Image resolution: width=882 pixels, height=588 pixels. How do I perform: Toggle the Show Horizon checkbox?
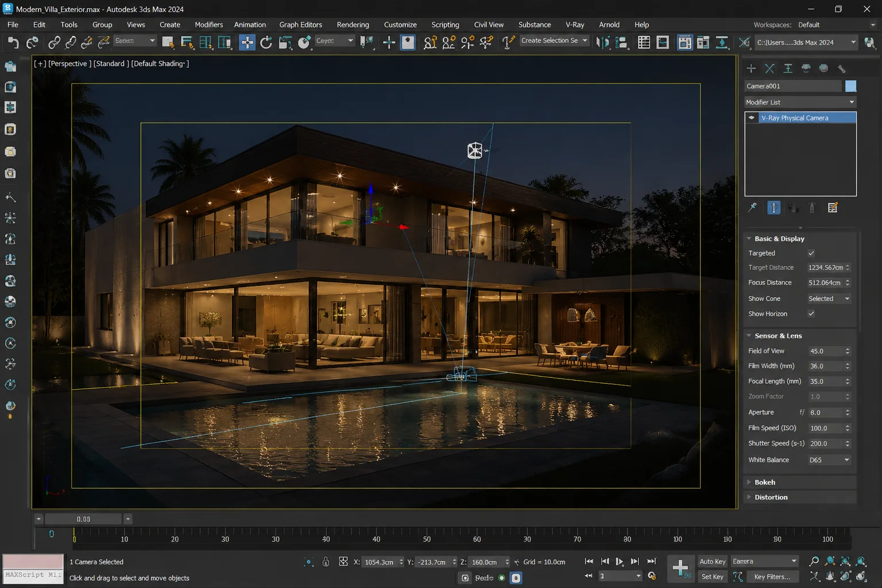point(811,314)
